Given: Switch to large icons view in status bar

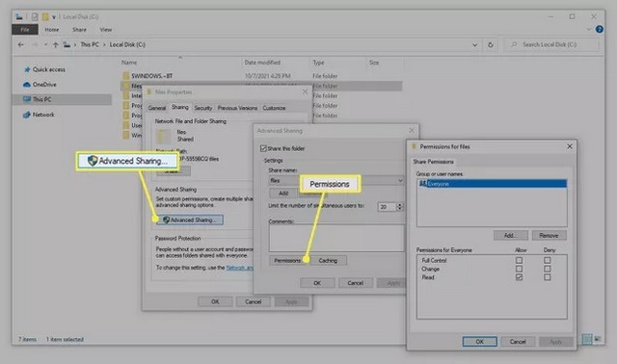Looking at the screenshot, I should pyautogui.click(x=598, y=339).
